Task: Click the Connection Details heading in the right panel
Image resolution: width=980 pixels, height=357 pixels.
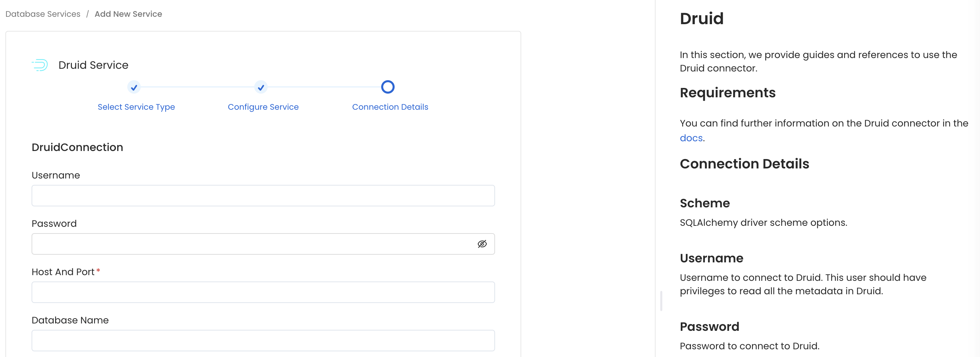Action: (x=744, y=163)
